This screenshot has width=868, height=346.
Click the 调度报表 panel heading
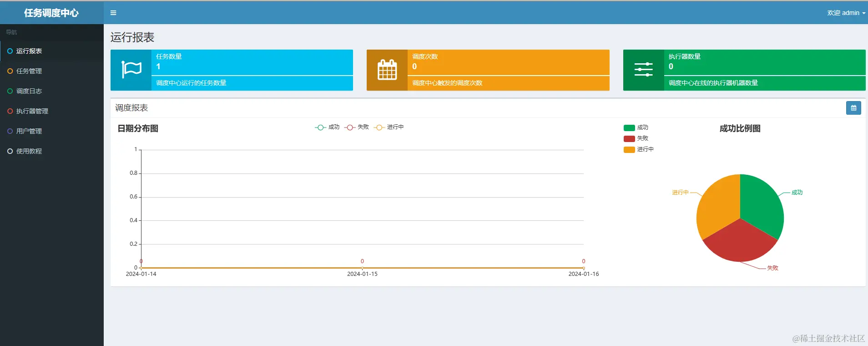[131, 108]
